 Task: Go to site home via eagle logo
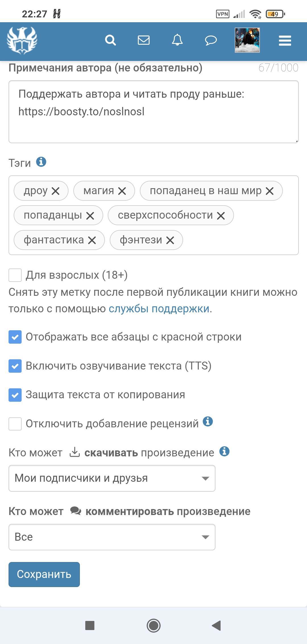pyautogui.click(x=22, y=40)
